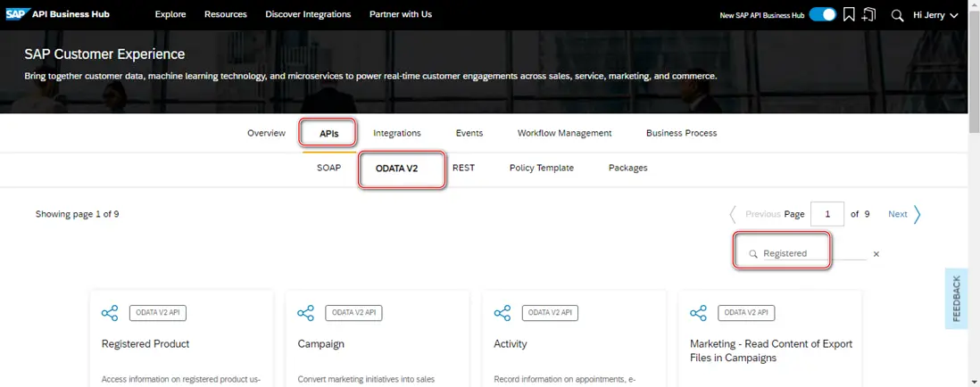
Task: Click the SAP logo in header
Action: [17, 14]
